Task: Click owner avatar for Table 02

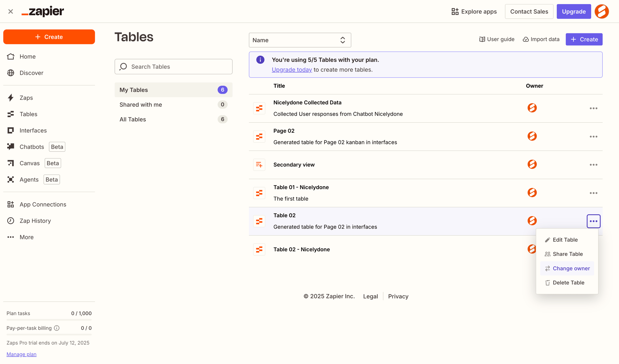Action: tap(532, 221)
